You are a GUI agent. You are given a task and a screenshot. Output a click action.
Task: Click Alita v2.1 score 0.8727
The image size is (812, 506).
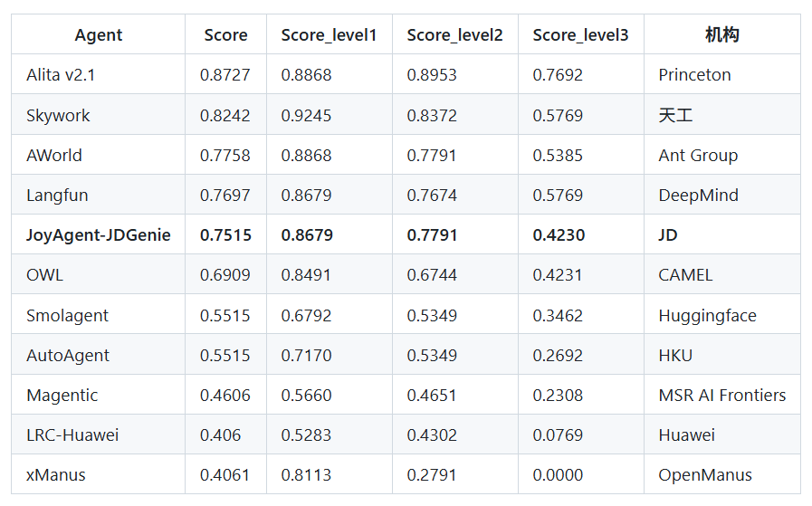click(225, 74)
